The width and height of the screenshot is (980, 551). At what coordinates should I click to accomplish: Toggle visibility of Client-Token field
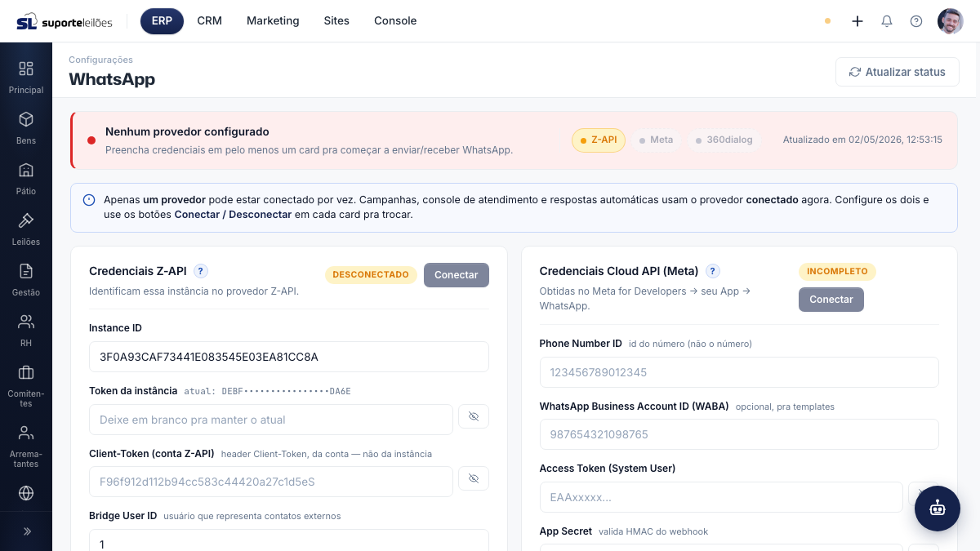[x=474, y=478]
